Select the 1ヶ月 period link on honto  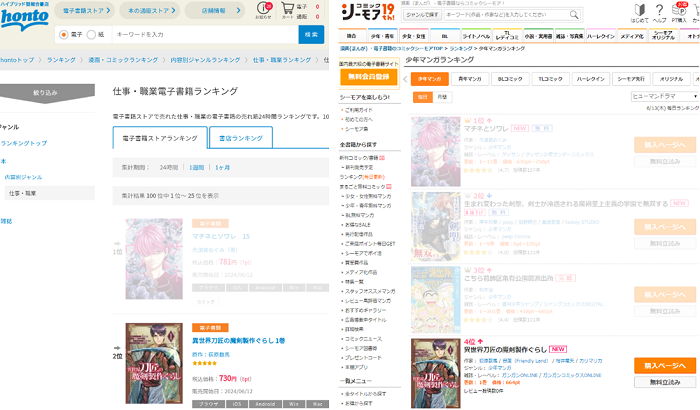(x=222, y=167)
